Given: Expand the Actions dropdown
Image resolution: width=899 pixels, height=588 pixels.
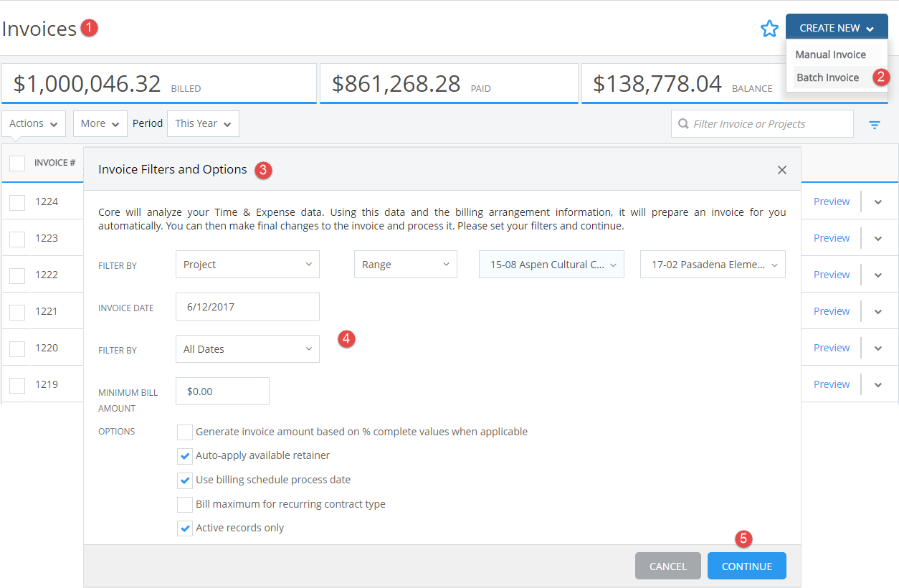Looking at the screenshot, I should (33, 123).
